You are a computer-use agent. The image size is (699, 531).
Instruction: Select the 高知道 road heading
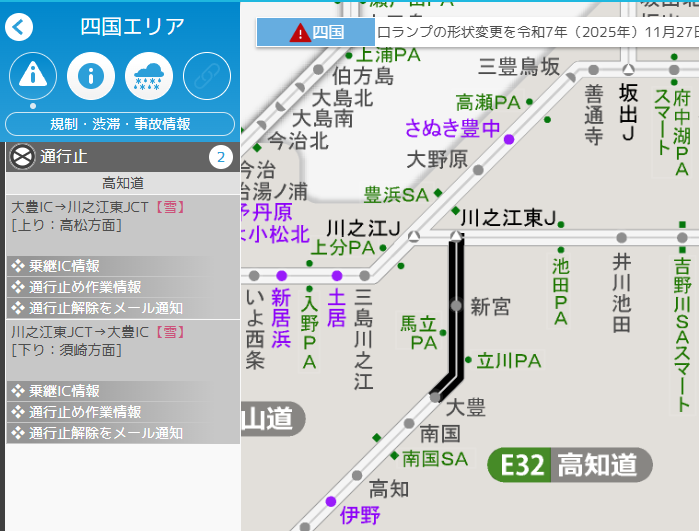pyautogui.click(x=123, y=183)
